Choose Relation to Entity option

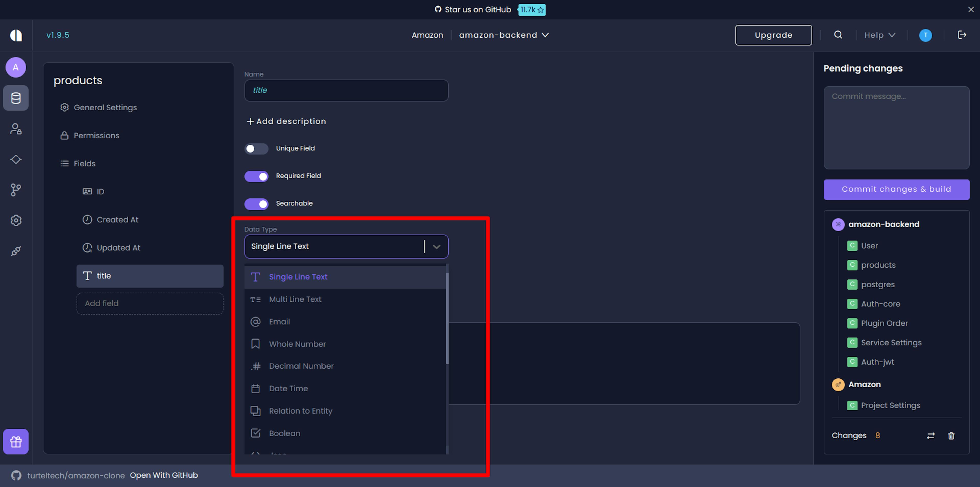point(300,411)
